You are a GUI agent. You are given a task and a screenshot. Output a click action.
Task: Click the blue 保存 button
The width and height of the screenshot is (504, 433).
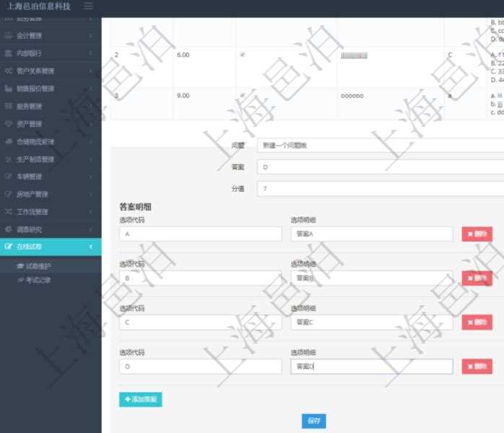tap(313, 421)
